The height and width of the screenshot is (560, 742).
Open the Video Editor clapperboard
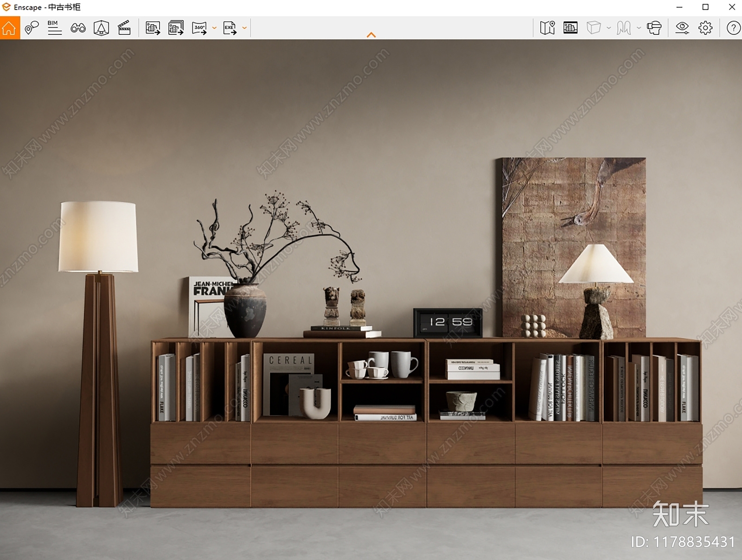tap(124, 28)
